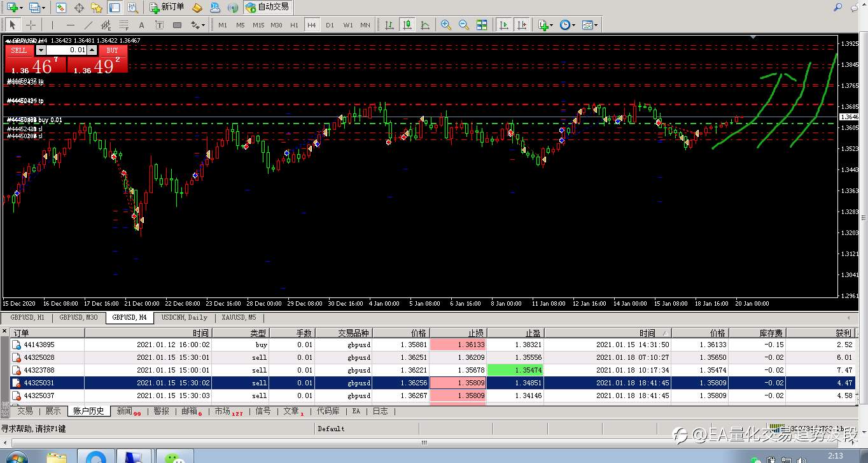Select the cursor arrow tool

coord(13,25)
